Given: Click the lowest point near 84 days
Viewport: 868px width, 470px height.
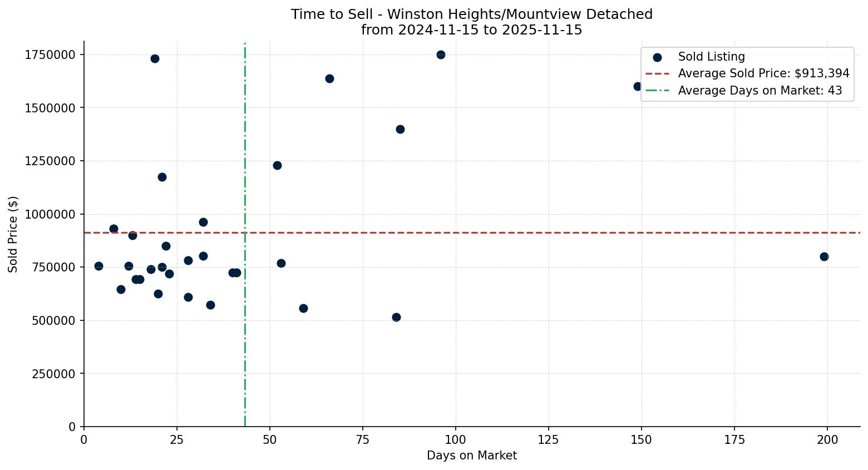Looking at the screenshot, I should [396, 316].
